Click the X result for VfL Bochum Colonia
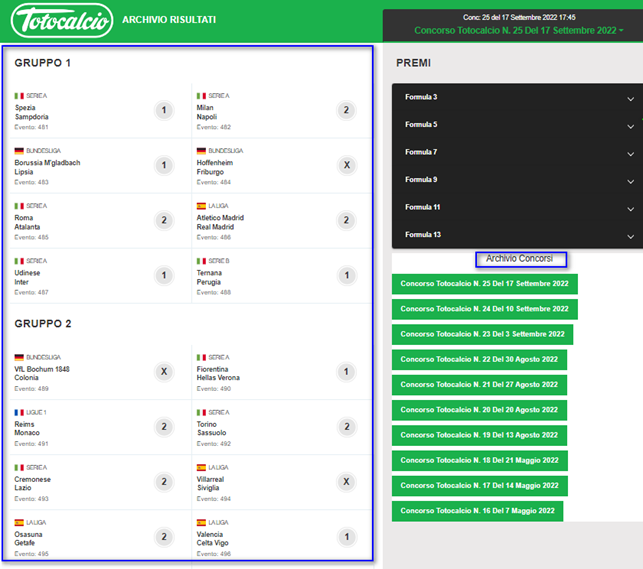 pyautogui.click(x=165, y=372)
